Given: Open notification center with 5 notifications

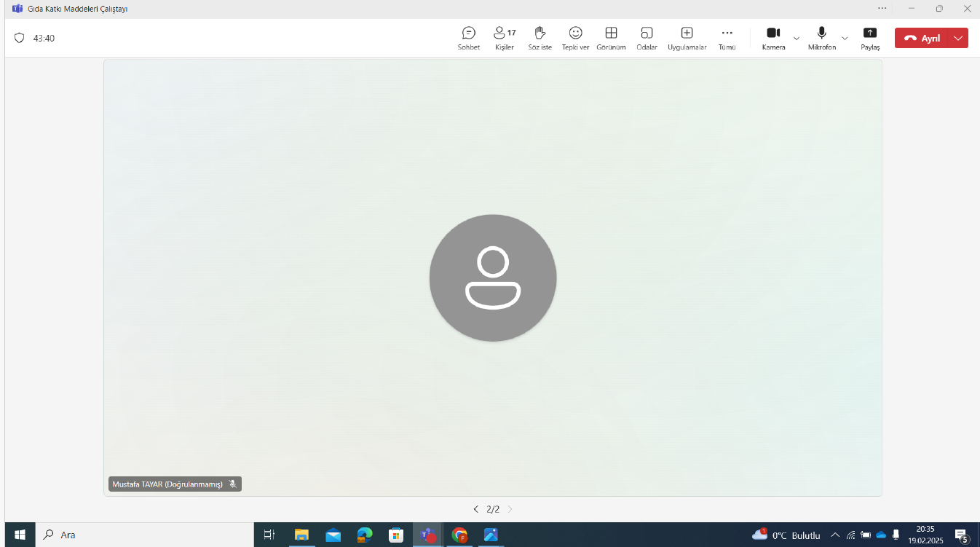Looking at the screenshot, I should 961,535.
